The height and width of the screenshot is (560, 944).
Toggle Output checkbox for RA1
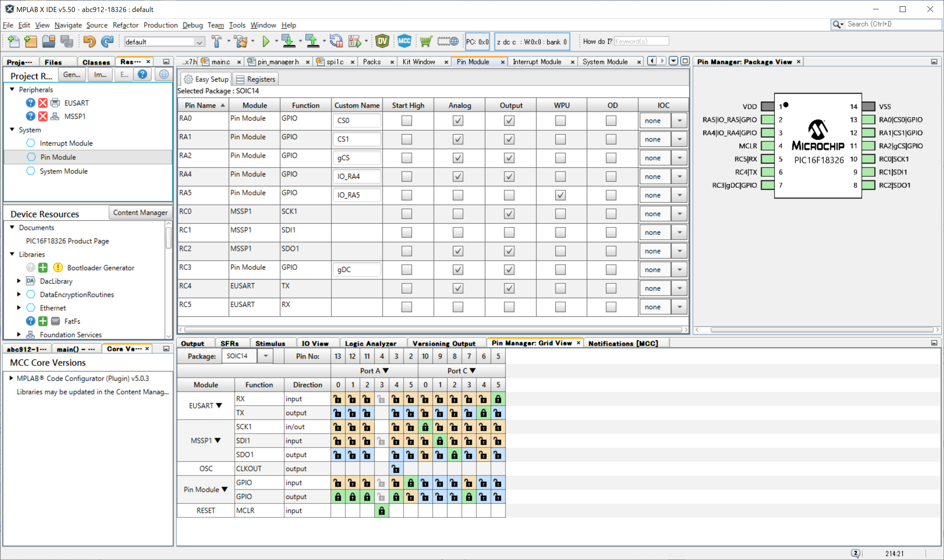pos(509,139)
